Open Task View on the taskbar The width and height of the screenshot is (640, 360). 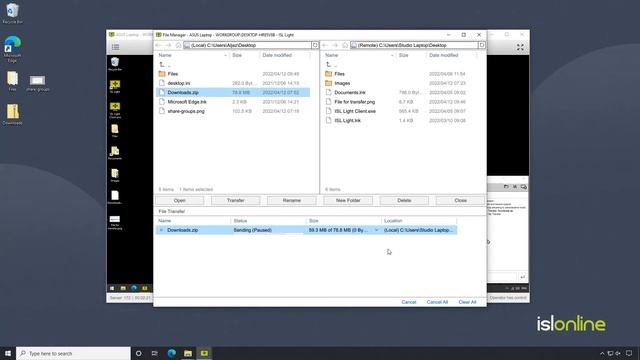click(x=155, y=353)
